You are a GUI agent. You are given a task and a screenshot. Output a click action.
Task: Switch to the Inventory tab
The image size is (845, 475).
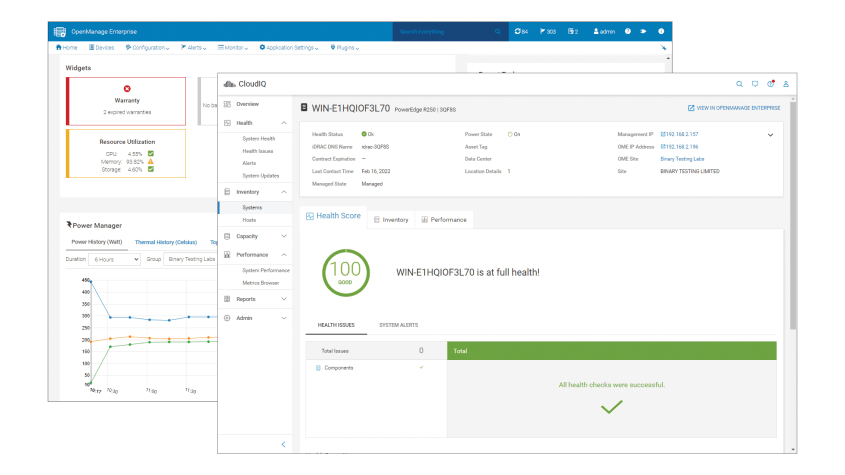point(391,219)
